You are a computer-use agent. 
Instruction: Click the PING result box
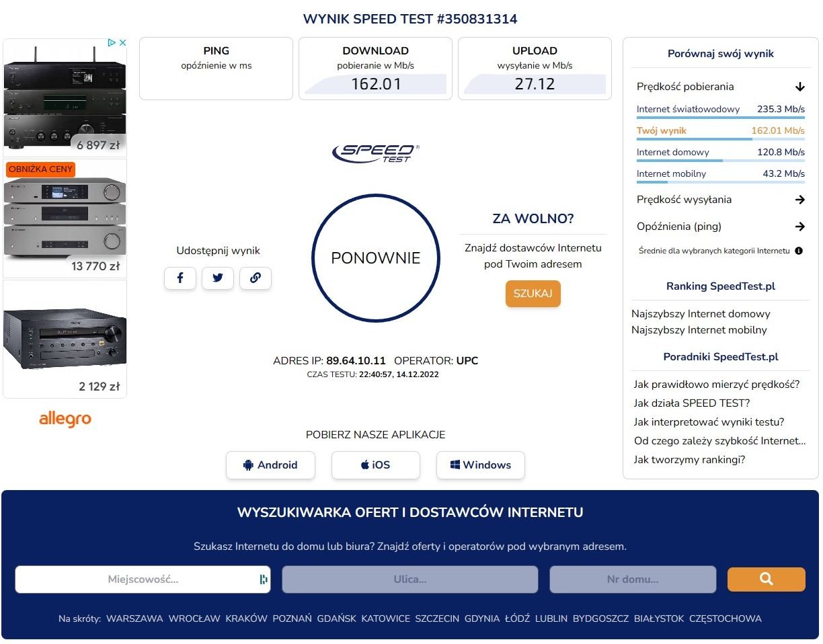click(x=217, y=69)
